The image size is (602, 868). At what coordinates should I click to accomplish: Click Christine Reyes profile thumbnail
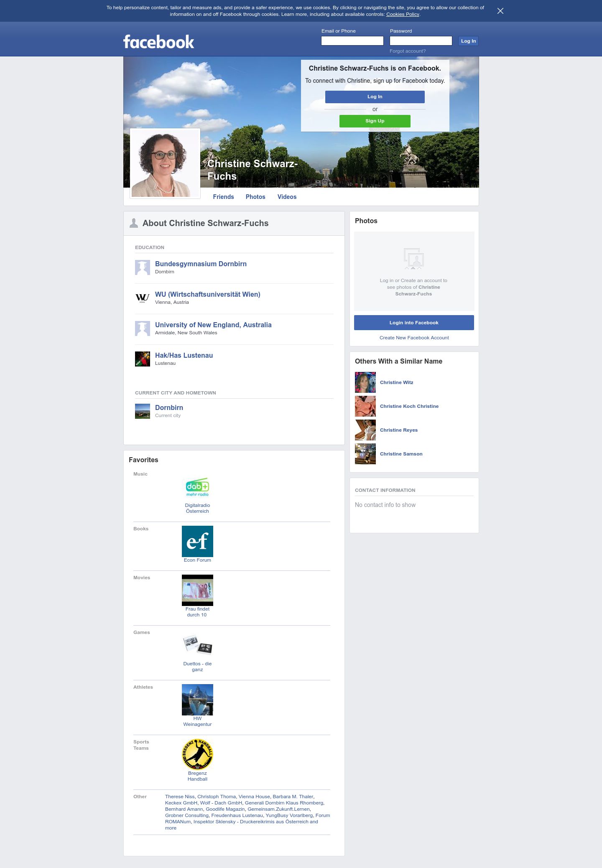coord(365,430)
